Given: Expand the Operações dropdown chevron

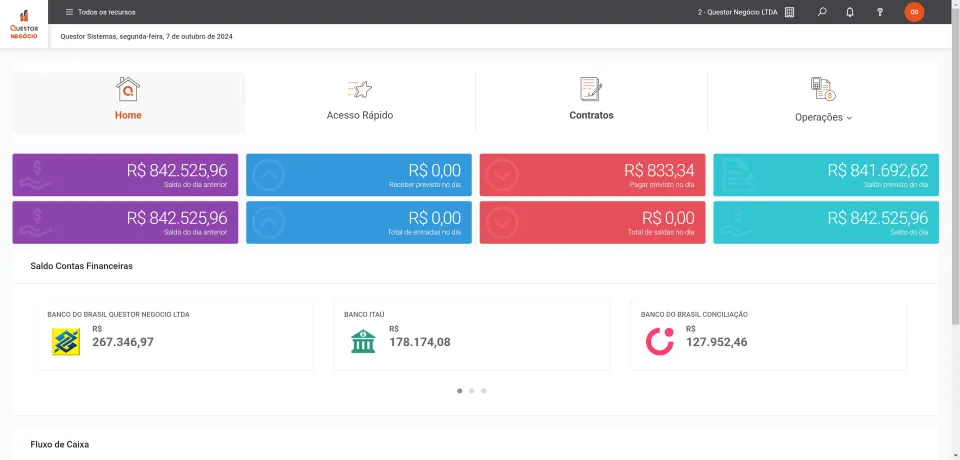Looking at the screenshot, I should coord(849,118).
